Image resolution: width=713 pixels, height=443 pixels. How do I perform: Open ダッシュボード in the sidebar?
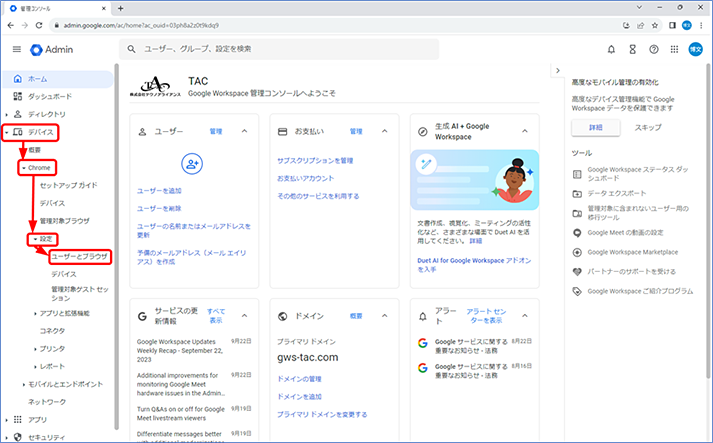pyautogui.click(x=50, y=96)
